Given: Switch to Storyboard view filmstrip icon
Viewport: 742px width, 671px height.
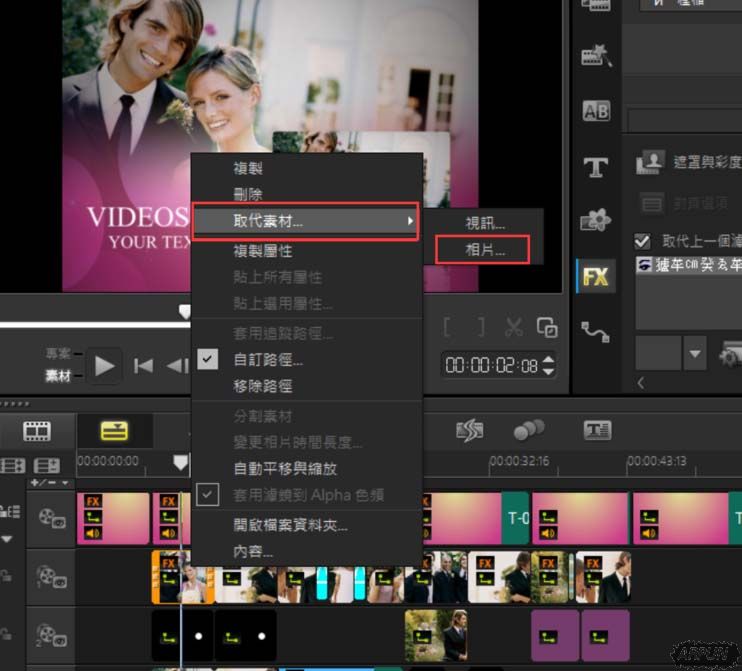Looking at the screenshot, I should coord(37,431).
